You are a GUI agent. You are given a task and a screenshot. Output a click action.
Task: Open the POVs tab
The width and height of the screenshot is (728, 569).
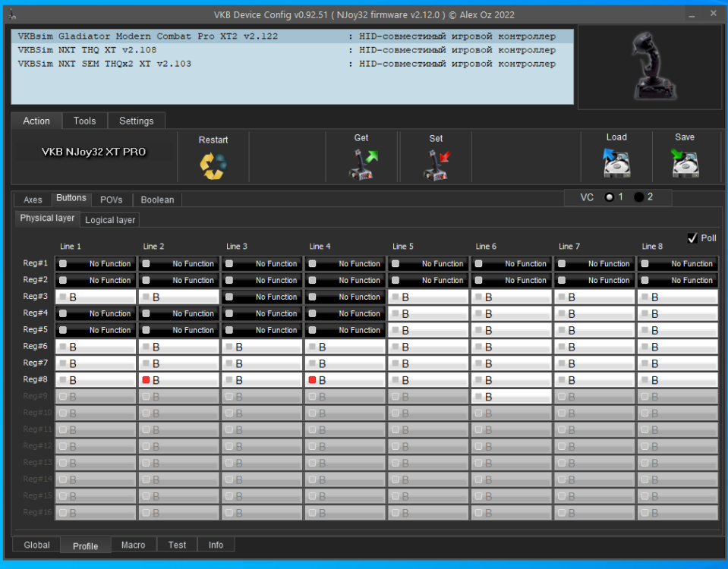click(111, 200)
